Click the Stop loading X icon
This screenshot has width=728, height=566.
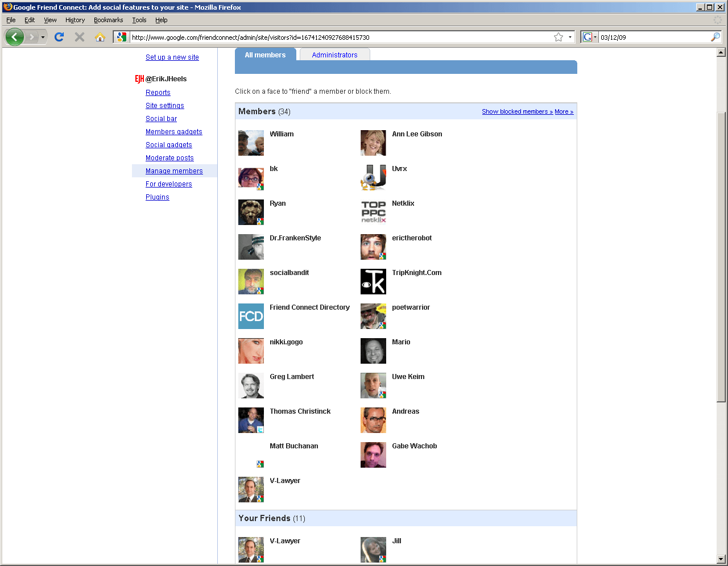[x=80, y=38]
